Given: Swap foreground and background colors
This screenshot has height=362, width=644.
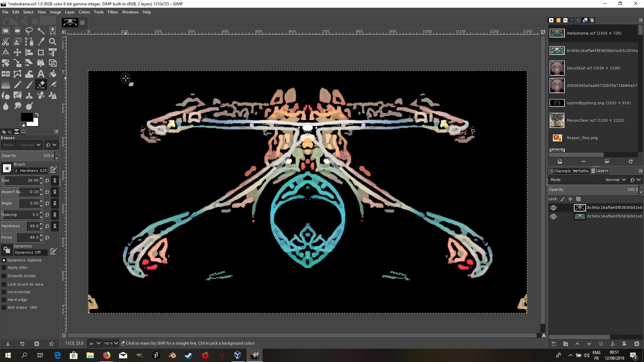Looking at the screenshot, I should pos(37,115).
